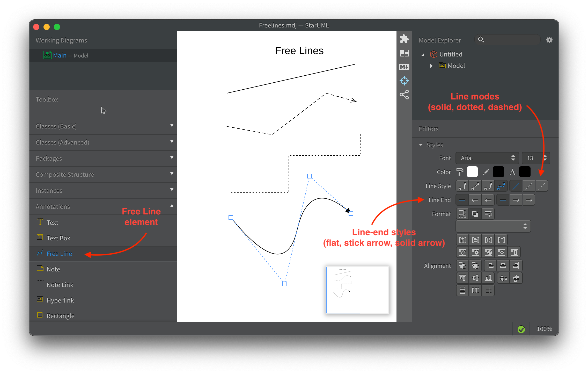Open Model Explorer settings gear
Screen dimensions: 588x374
tap(549, 40)
